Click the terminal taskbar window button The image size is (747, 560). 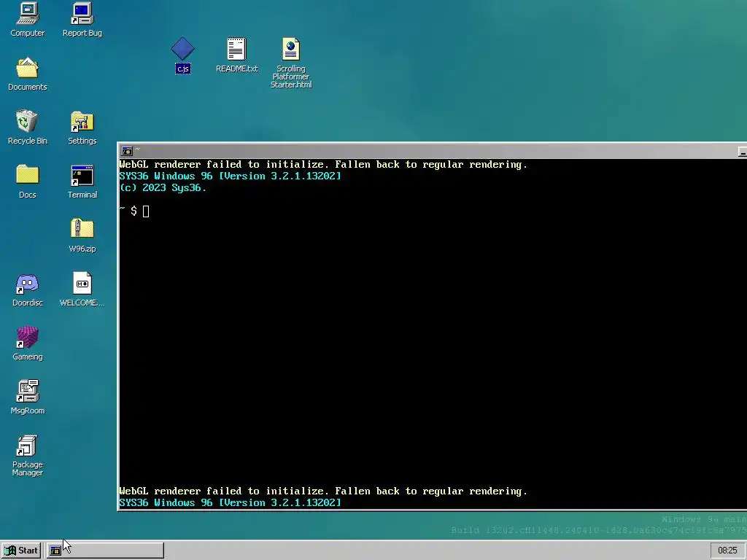click(105, 551)
